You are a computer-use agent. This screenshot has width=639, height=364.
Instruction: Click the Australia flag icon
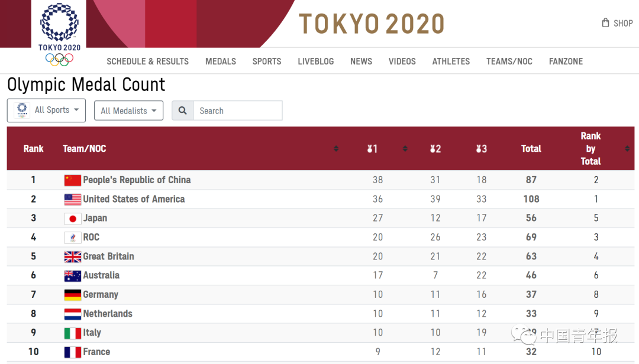coord(72,275)
